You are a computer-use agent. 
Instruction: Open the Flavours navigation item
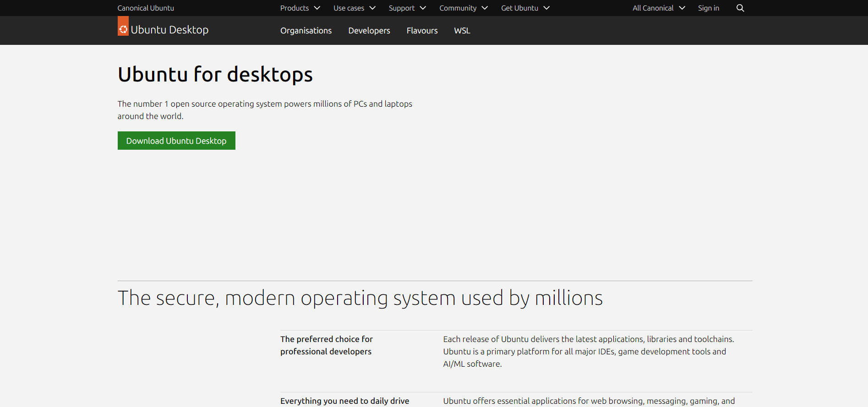tap(422, 31)
